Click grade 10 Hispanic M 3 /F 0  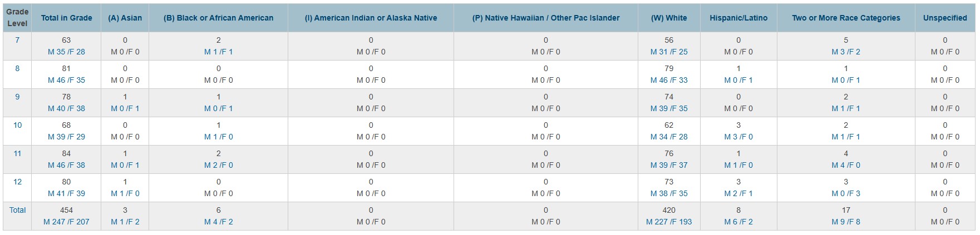(x=738, y=137)
